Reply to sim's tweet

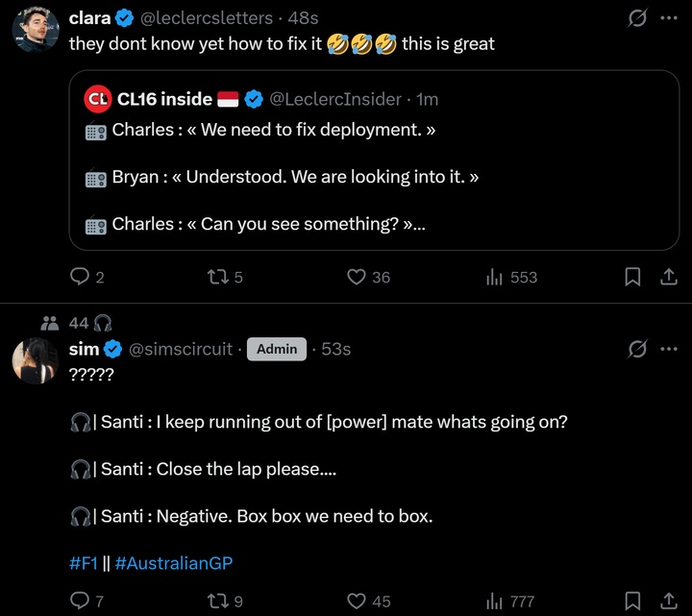[81, 601]
